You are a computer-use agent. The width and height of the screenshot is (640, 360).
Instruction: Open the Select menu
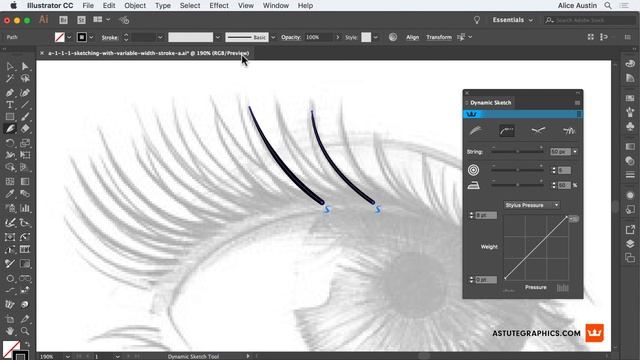pos(190,6)
